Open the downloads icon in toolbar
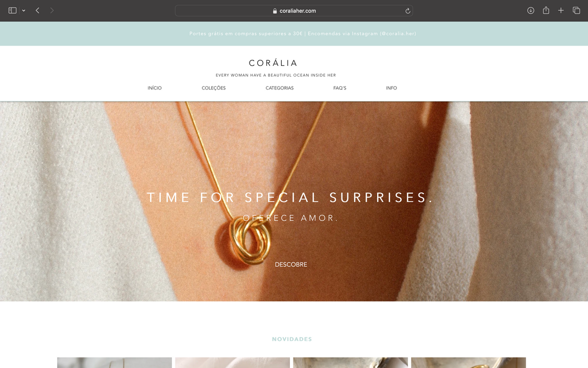Viewport: 588px width, 368px height. click(531, 11)
